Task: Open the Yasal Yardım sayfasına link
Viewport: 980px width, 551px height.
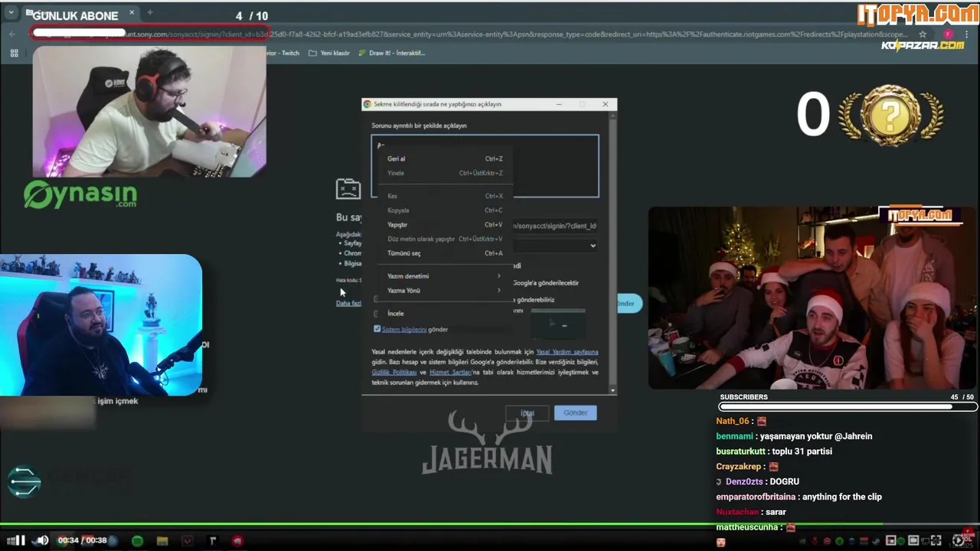Action: pyautogui.click(x=567, y=352)
